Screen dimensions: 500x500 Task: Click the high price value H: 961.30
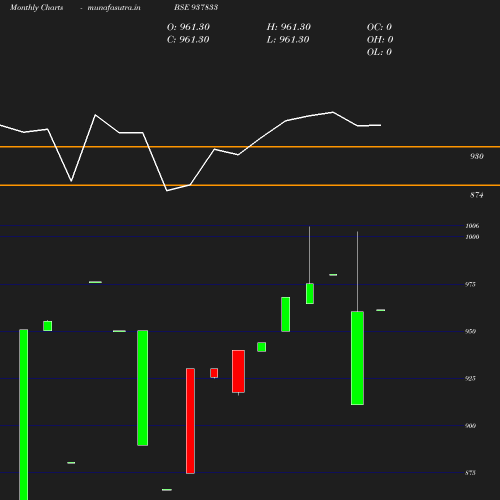coord(288,27)
